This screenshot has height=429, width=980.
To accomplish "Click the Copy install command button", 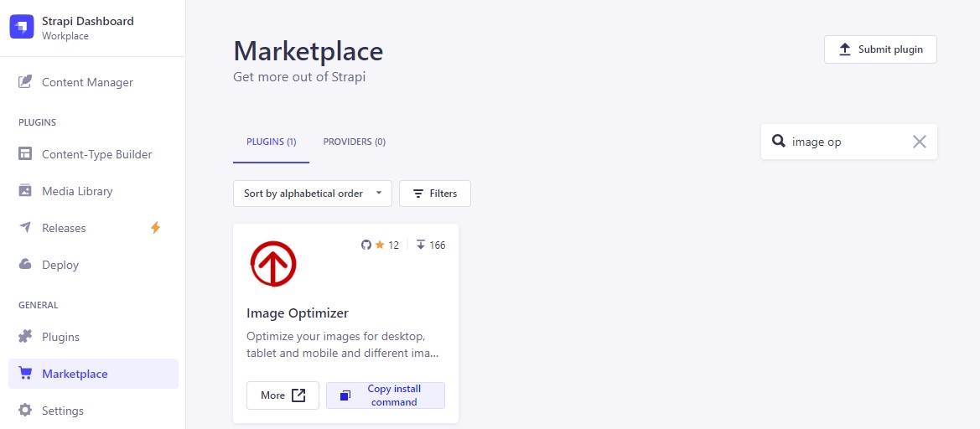I will tap(386, 395).
